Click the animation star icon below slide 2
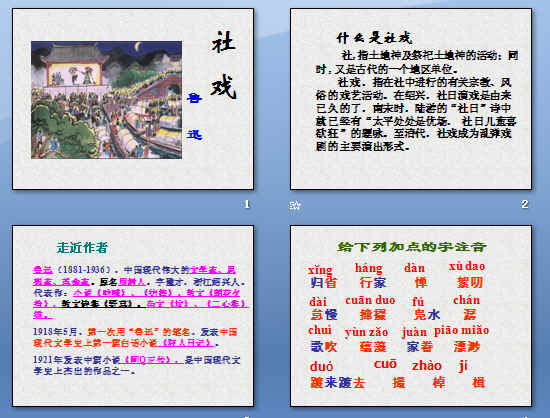This screenshot has height=418, width=550. [x=295, y=205]
